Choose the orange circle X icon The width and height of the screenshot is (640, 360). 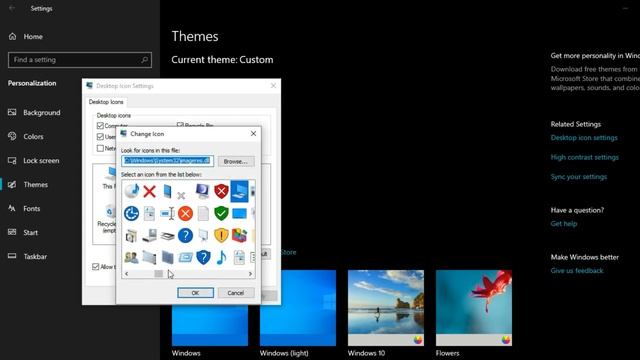[x=185, y=213]
